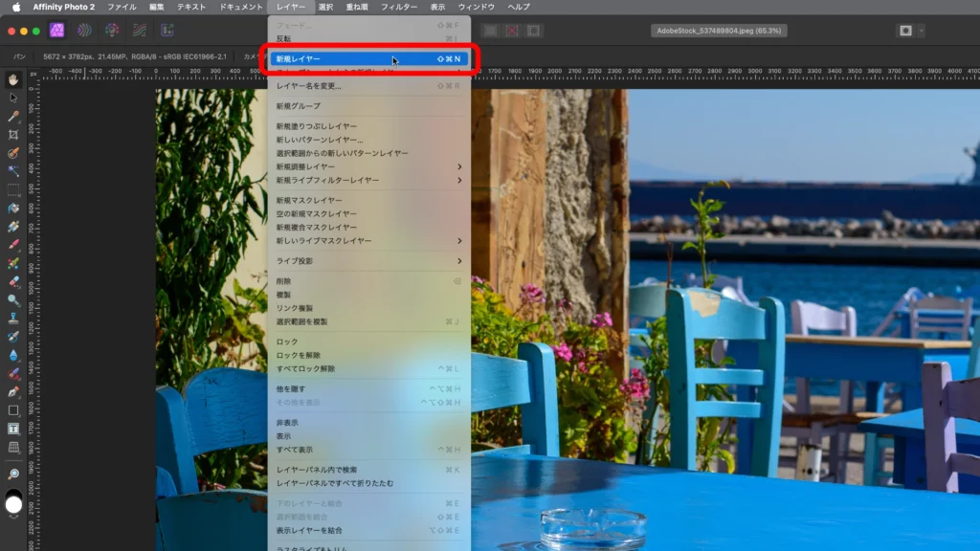The image size is (980, 551).
Task: Open the Tone Mapping Persona icon
Action: coord(140,31)
